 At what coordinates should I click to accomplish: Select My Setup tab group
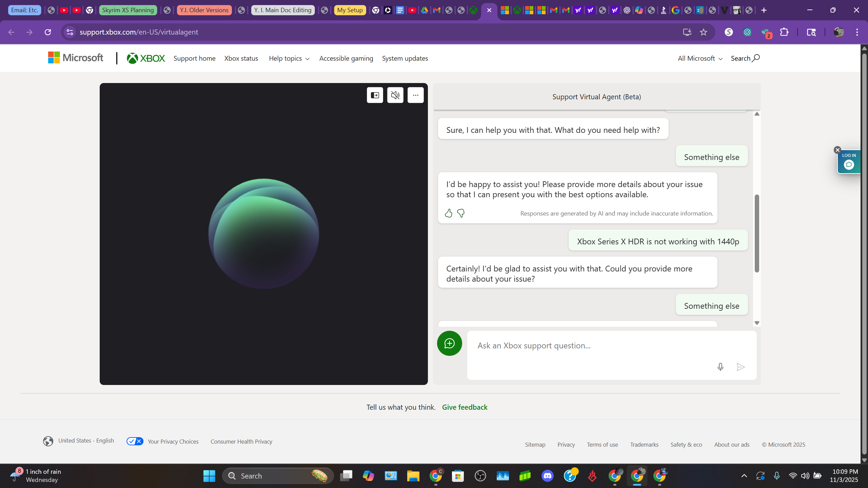(350, 10)
